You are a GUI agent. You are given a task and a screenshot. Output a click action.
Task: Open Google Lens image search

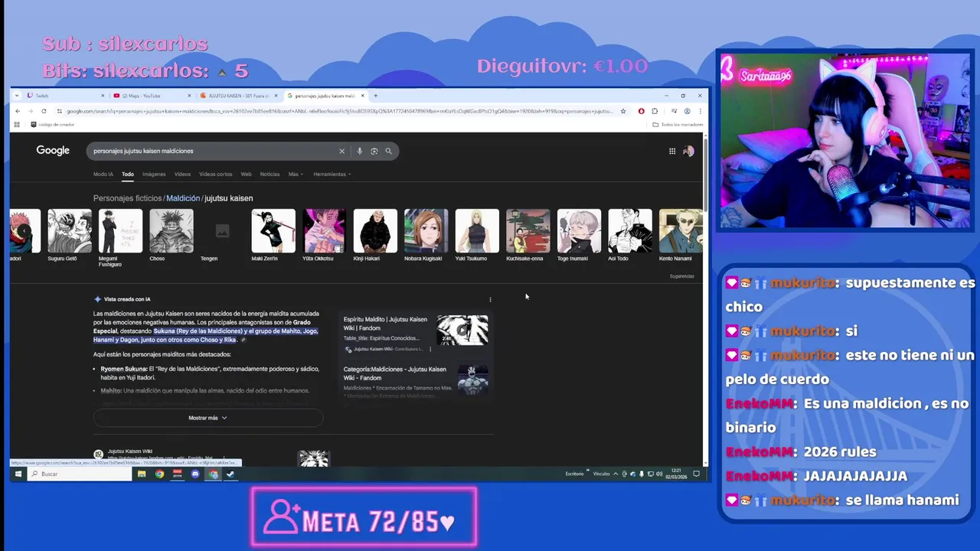tap(374, 152)
